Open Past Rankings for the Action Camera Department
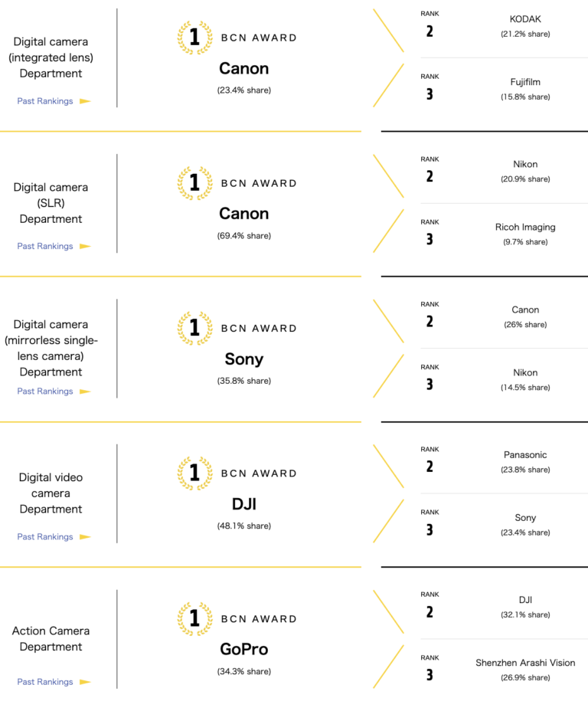This screenshot has height=711, width=588. click(45, 682)
